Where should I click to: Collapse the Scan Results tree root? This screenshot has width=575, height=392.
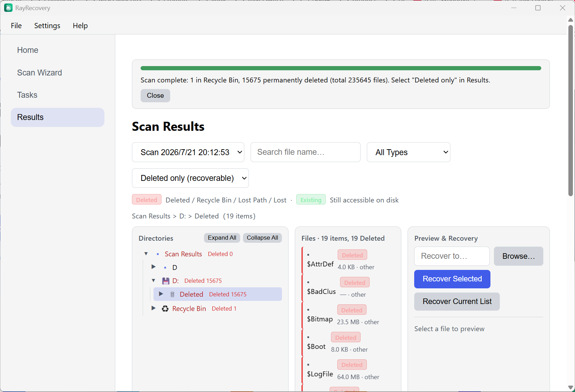point(146,254)
